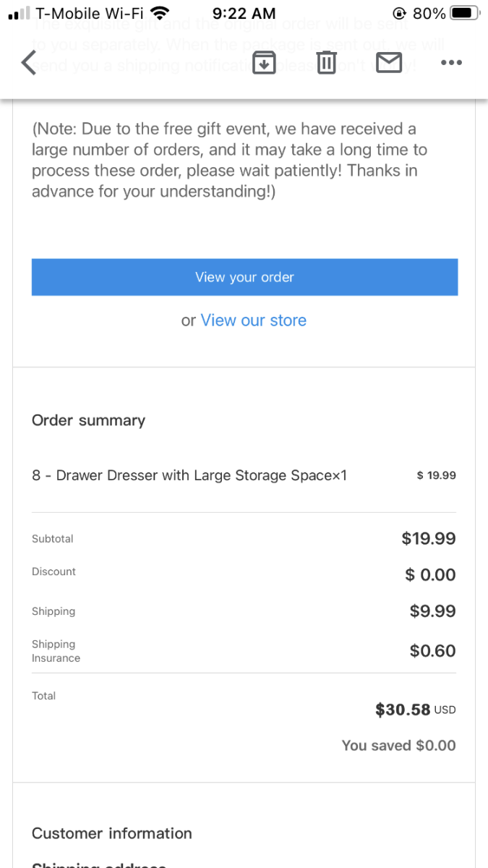Tap the back arrow icon
Screen dimensions: 488x868
coord(29,63)
